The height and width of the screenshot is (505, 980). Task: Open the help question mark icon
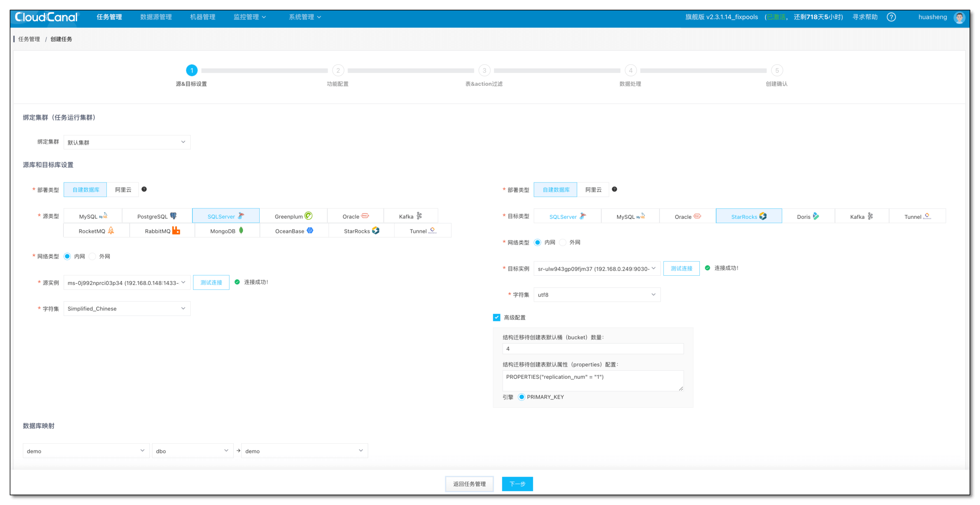(891, 17)
